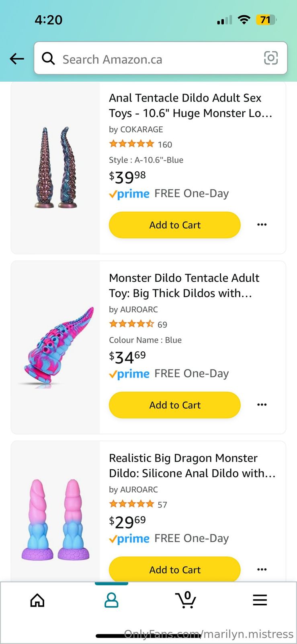Viewport: 297px width, 644px height.
Task: Open the hamburger menu icon
Action: [260, 600]
